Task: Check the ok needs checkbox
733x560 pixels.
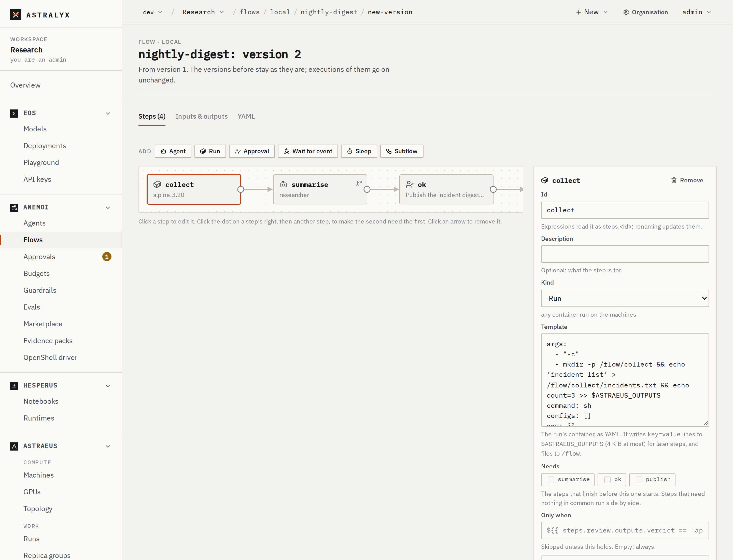Action: click(x=607, y=480)
